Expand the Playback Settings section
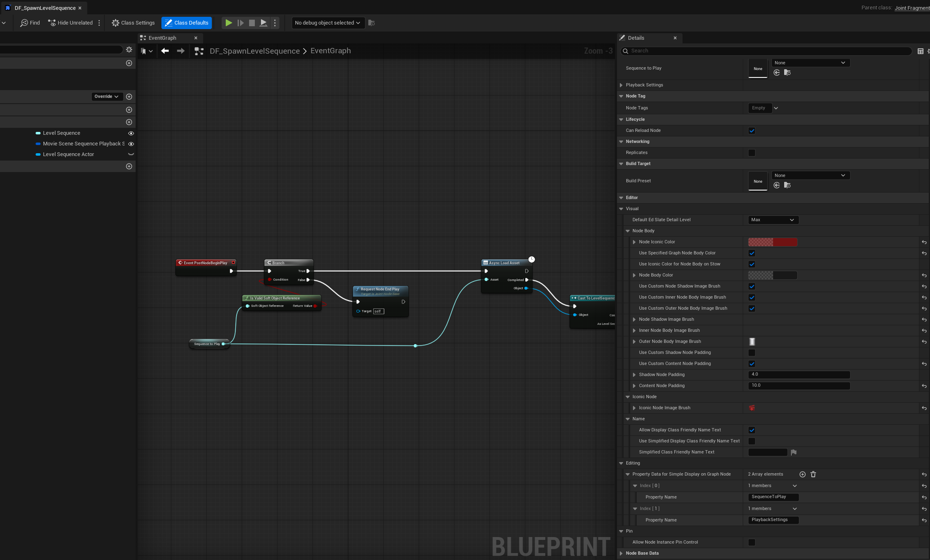This screenshot has width=930, height=560. 621,85
